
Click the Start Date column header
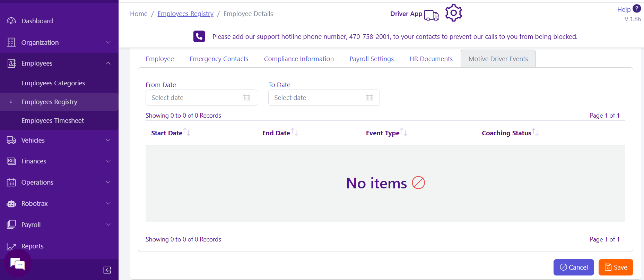click(x=167, y=133)
